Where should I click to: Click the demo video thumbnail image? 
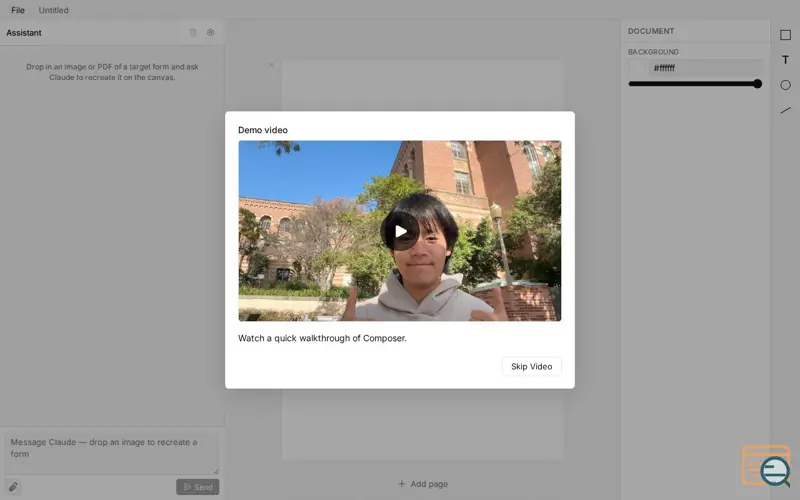pos(399,231)
